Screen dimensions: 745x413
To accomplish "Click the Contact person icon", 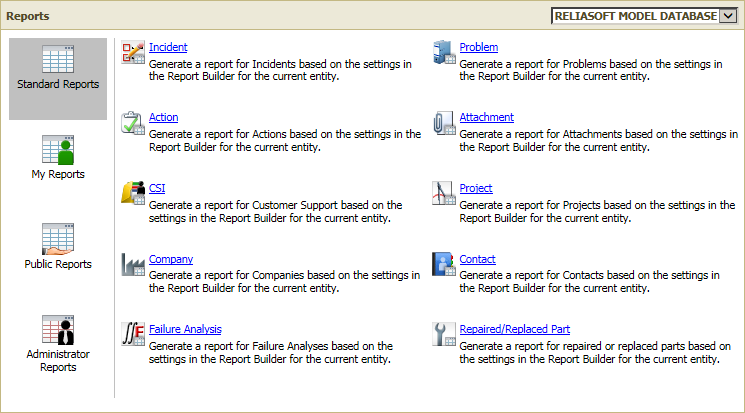I will (x=443, y=265).
